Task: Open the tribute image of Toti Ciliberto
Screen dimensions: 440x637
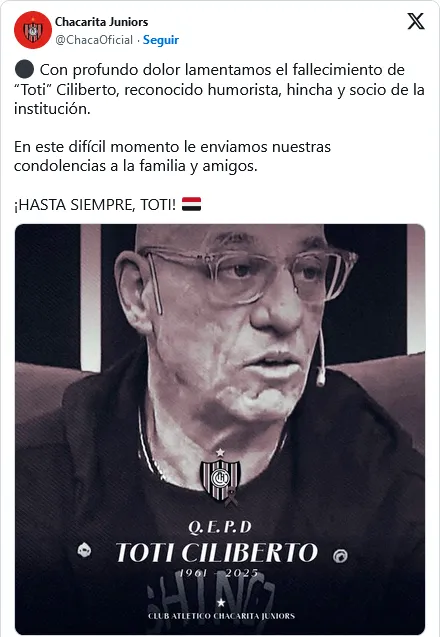Action: pos(220,429)
